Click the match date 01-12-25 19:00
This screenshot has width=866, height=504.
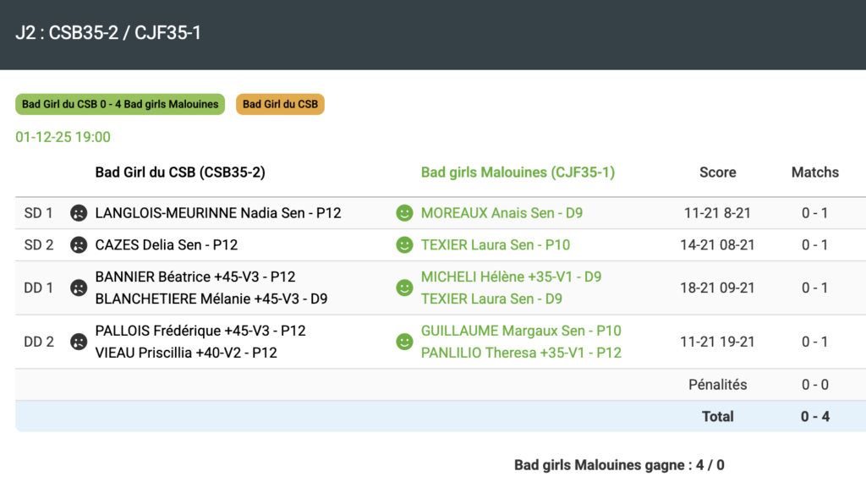(x=63, y=137)
